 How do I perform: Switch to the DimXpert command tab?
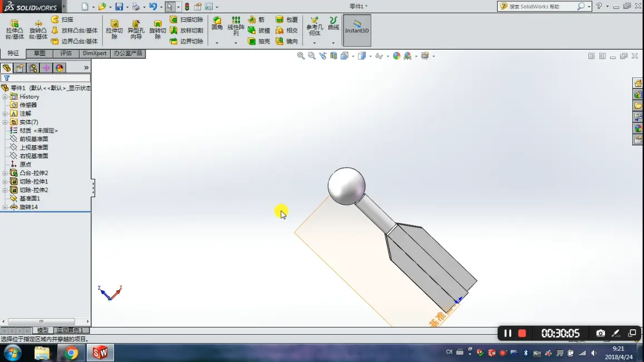pyautogui.click(x=95, y=53)
